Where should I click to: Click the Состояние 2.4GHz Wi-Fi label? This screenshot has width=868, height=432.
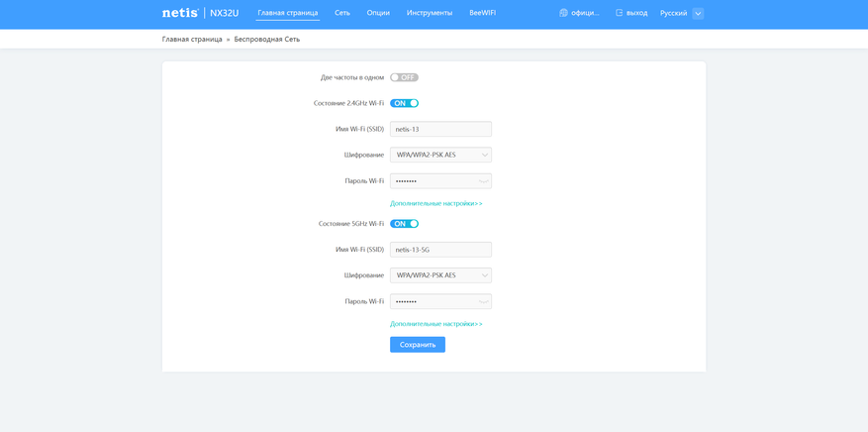348,103
